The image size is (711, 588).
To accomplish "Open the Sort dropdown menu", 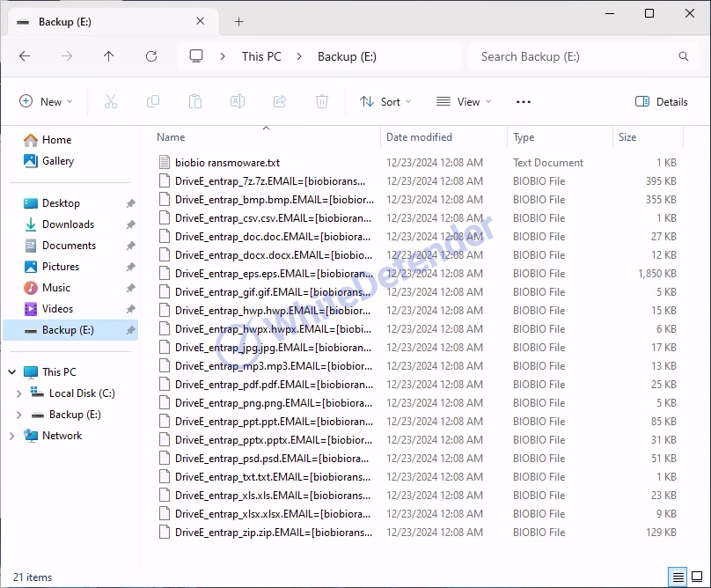I will click(385, 101).
